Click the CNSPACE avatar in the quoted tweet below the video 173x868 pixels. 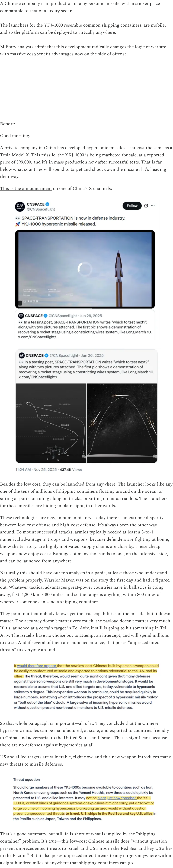click(21, 316)
